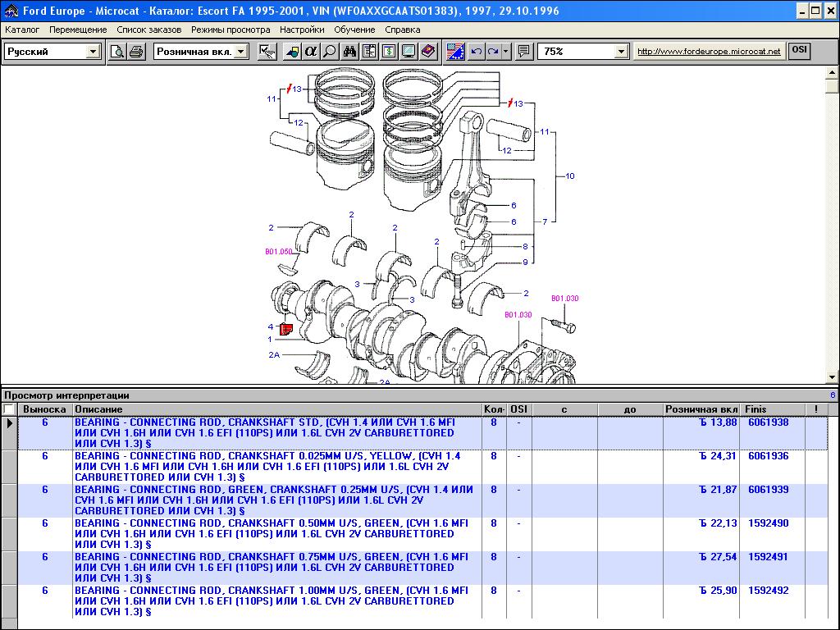The width and height of the screenshot is (840, 630).
Task: Click the binoculars search icon
Action: pyautogui.click(x=350, y=52)
